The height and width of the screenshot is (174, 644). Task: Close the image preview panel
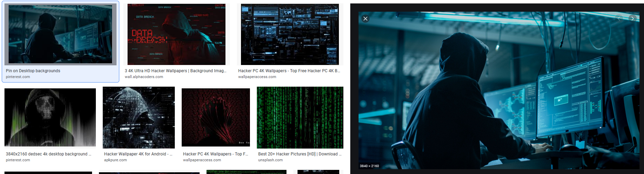(365, 19)
